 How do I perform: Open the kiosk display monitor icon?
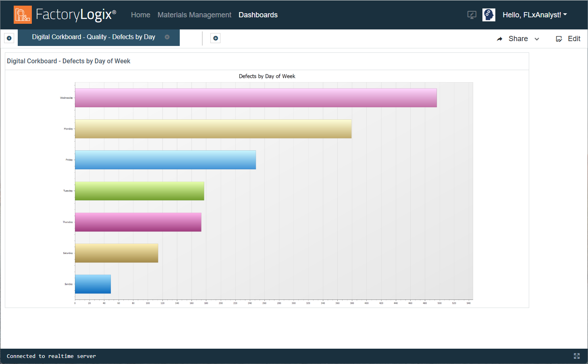tap(472, 15)
